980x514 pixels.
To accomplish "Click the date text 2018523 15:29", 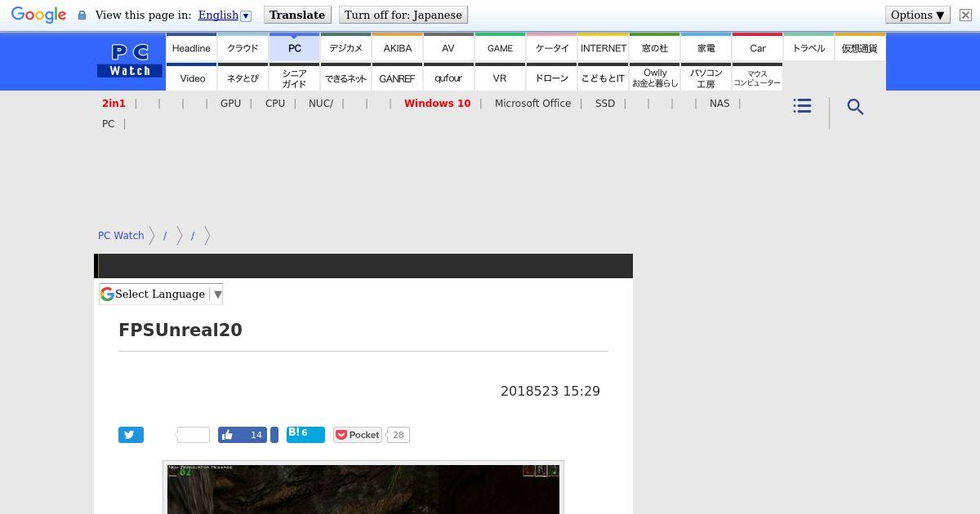I will coord(550,391).
